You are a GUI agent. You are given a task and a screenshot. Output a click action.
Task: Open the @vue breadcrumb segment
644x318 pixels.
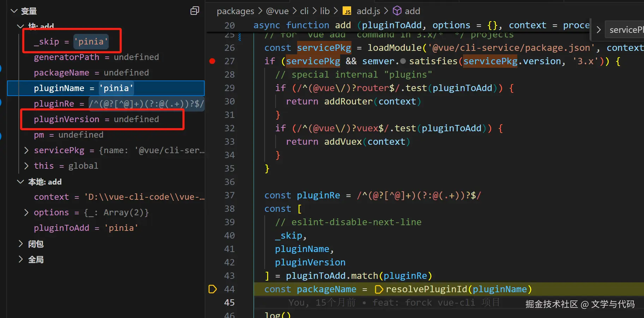277,11
